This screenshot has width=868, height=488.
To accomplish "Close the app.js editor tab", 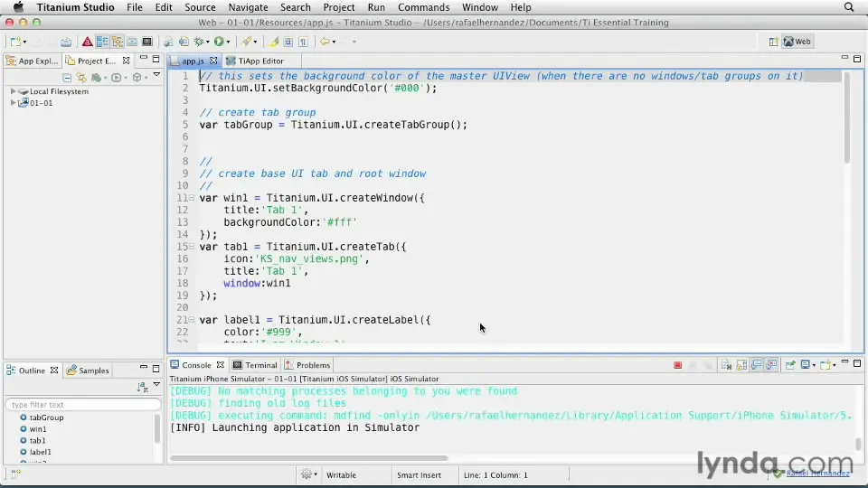I will tap(213, 61).
